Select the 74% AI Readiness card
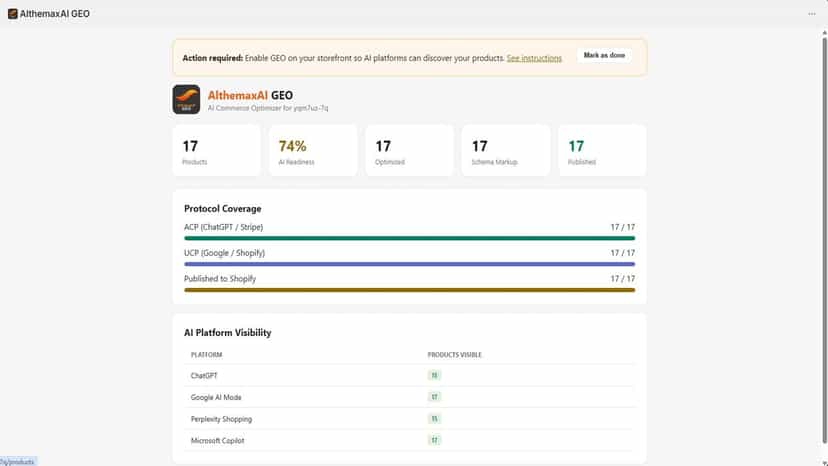Viewport: 828px width, 466px height. click(x=313, y=151)
